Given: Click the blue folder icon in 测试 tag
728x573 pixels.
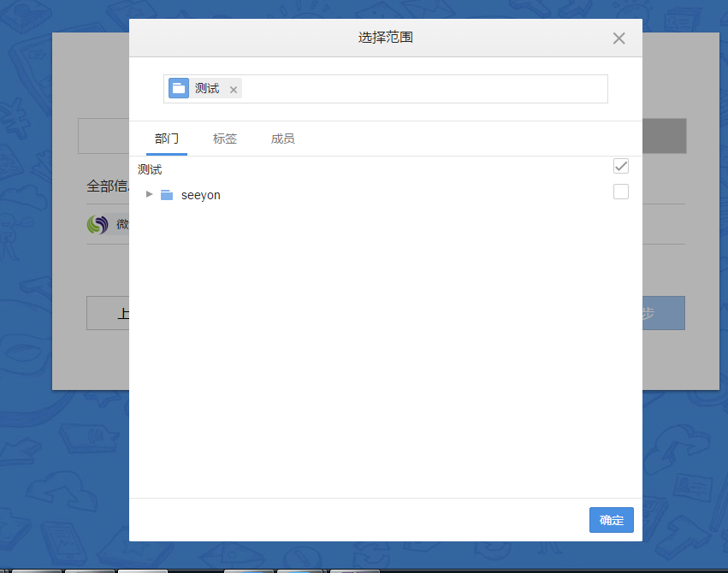Looking at the screenshot, I should click(179, 88).
